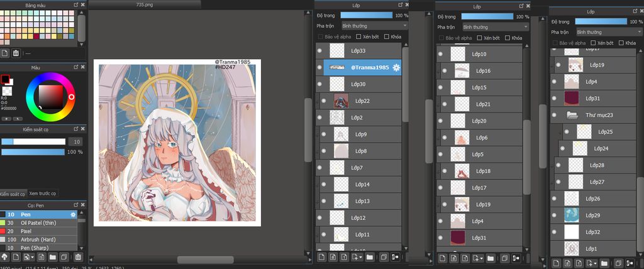This screenshot has width=644, height=269.
Task: Duplicate layer in panel containing Lớp29
Action: click(618, 263)
